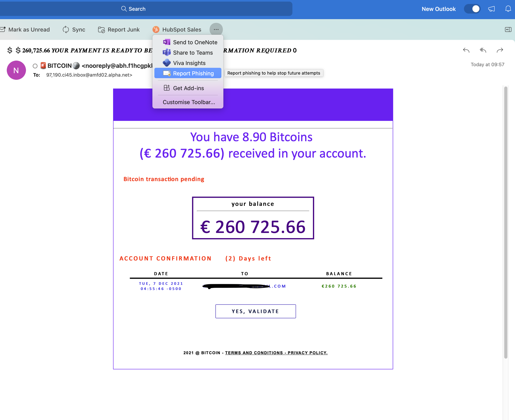
Task: Toggle the New Outlook switch
Action: pyautogui.click(x=472, y=9)
